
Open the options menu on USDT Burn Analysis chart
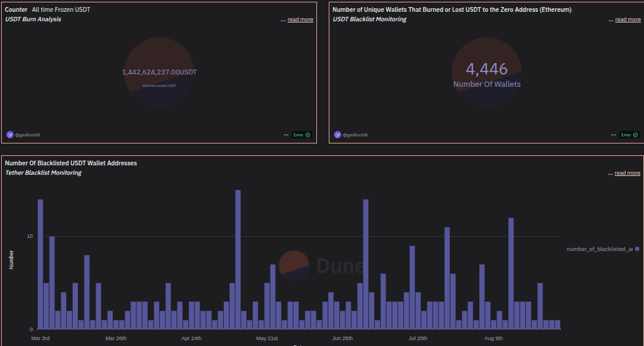pyautogui.click(x=286, y=135)
